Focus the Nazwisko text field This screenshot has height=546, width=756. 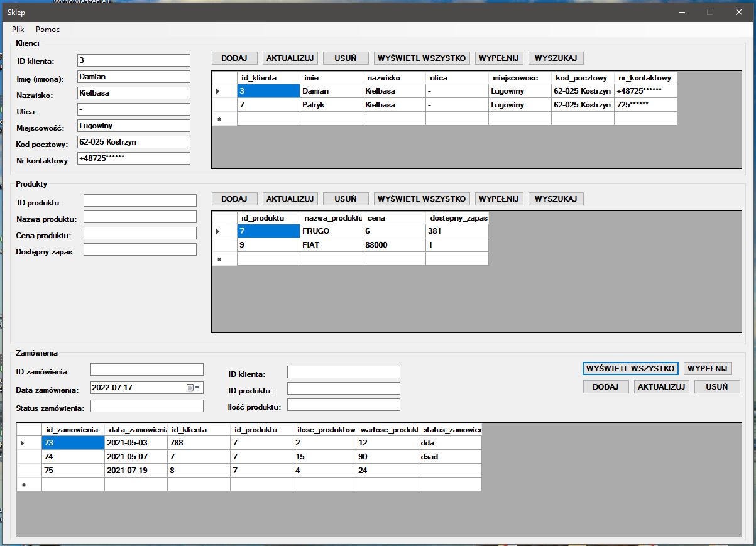tap(133, 93)
